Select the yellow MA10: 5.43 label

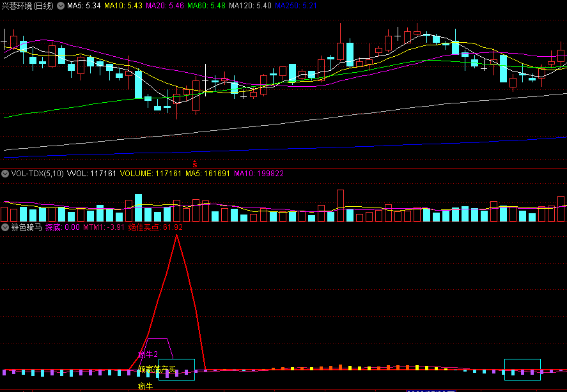pyautogui.click(x=123, y=6)
